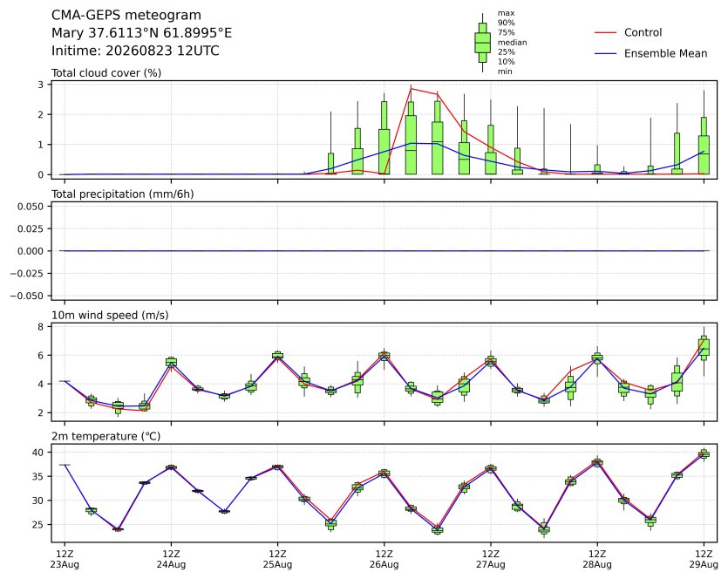Click the '75%' percentile legend label
728x579 pixels.
click(x=506, y=32)
